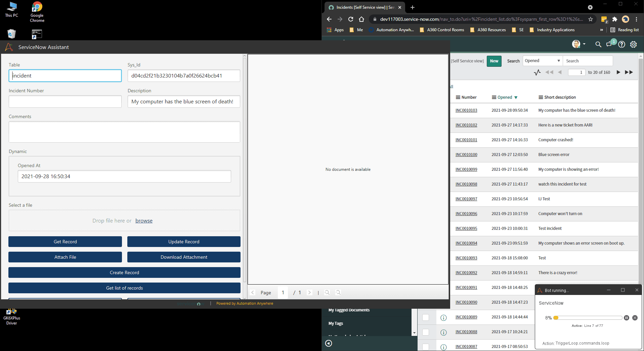644x351 pixels.
Task: Click Chrome back navigation arrow
Action: pos(329,19)
